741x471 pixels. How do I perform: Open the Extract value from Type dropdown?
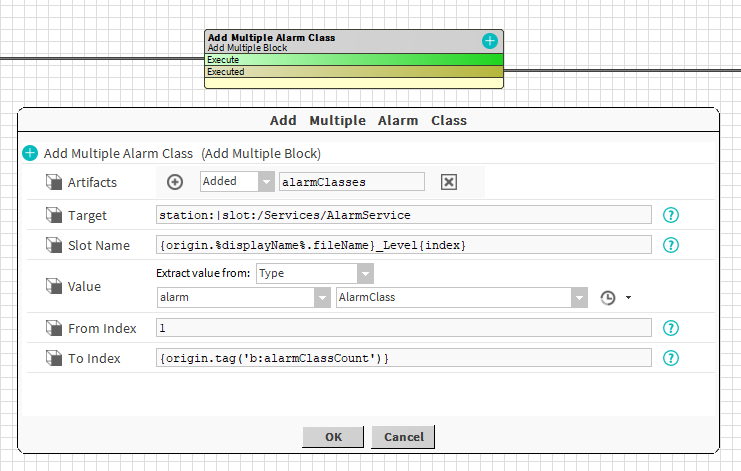coord(365,273)
